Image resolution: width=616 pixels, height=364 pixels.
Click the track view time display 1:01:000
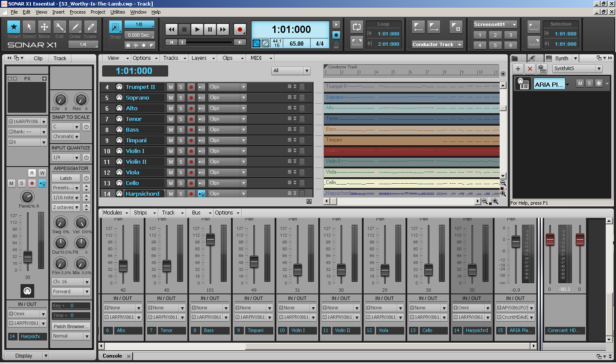[x=135, y=71]
